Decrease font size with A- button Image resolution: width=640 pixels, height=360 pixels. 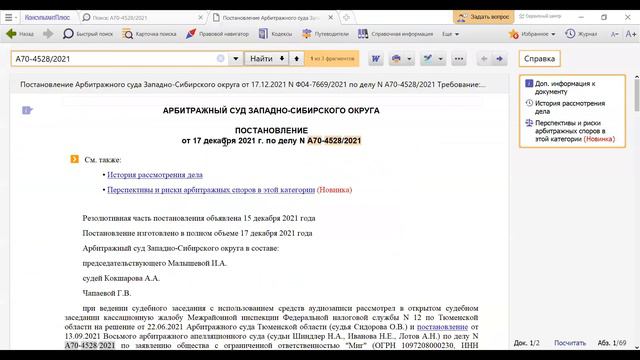[614, 34]
